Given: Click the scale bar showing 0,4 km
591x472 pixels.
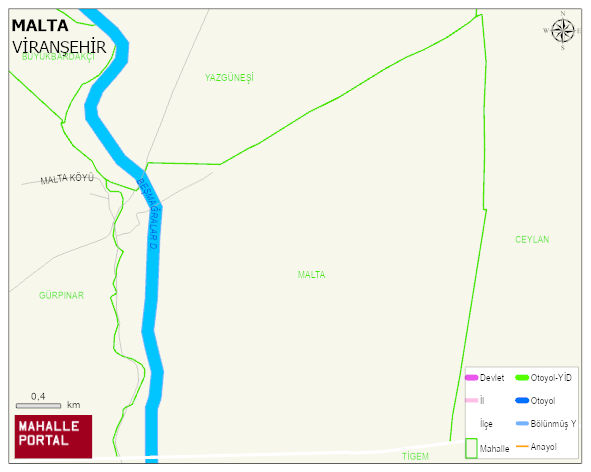Looking at the screenshot, I should click(38, 406).
